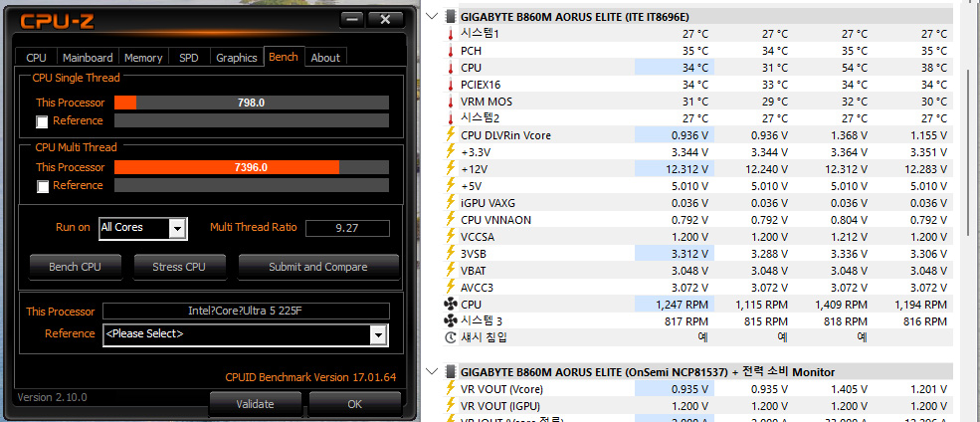Image resolution: width=980 pixels, height=422 pixels.
Task: Open the Reference Please Select dropdown
Action: click(378, 335)
